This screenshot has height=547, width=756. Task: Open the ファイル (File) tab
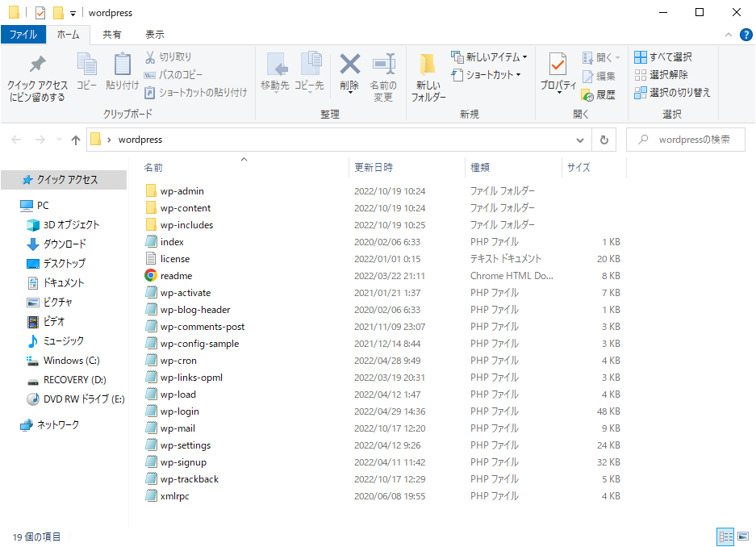(x=23, y=35)
